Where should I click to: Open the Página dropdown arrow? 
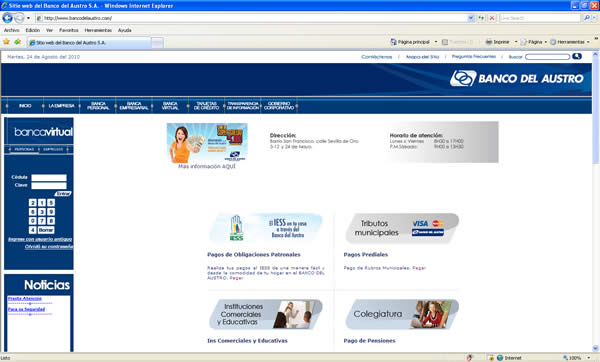tap(546, 42)
